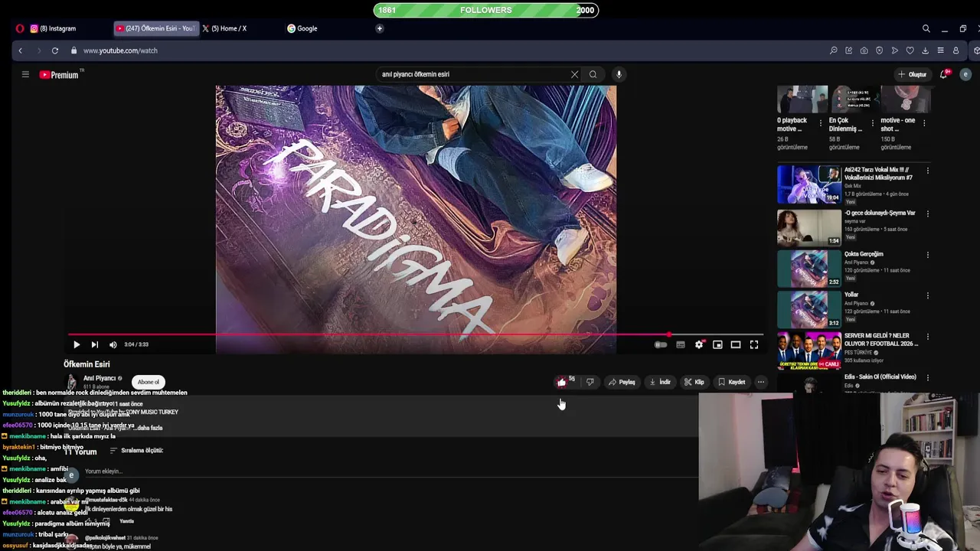Open options for SERVER MI GELDİ video
Screen dimensions: 980x551
click(x=928, y=337)
